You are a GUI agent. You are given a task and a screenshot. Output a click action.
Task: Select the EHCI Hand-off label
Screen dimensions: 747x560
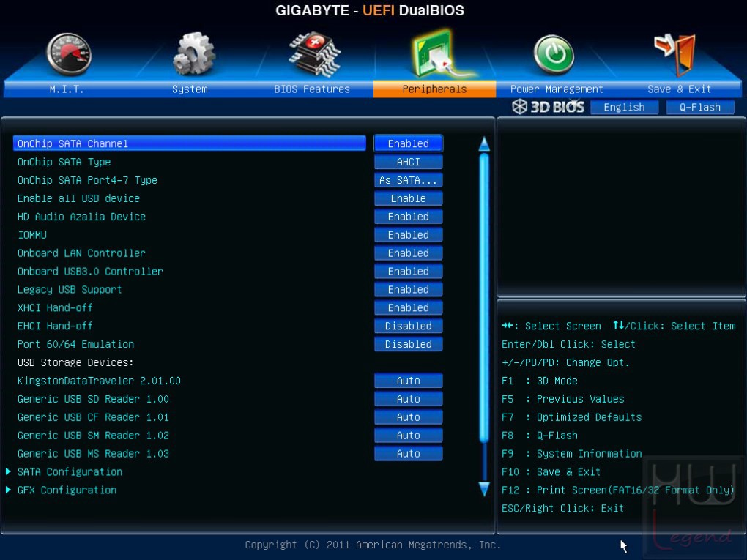[55, 326]
